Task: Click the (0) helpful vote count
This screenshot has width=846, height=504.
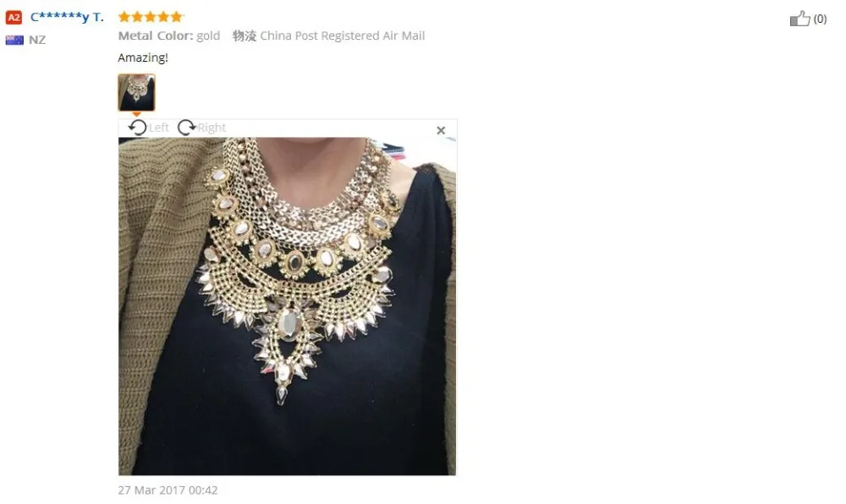Action: 820,19
